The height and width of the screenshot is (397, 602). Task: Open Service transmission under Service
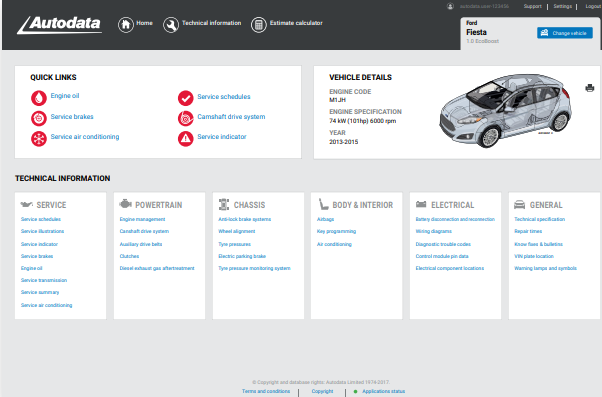click(x=44, y=280)
